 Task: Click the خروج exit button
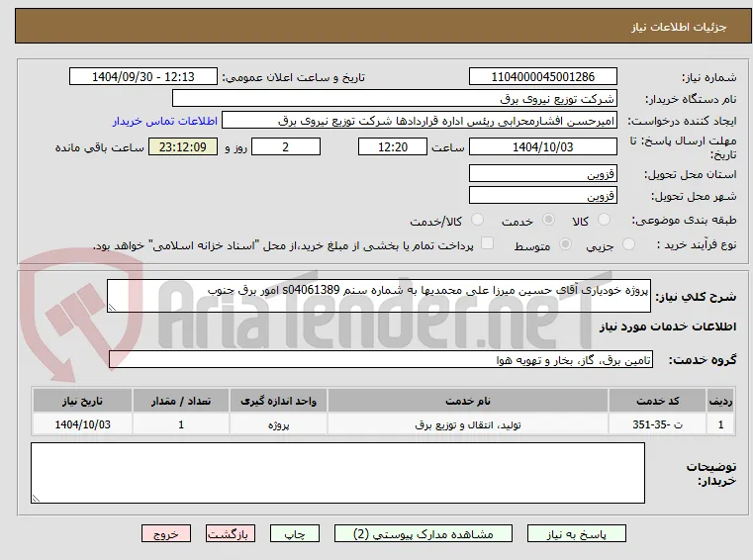click(x=166, y=534)
